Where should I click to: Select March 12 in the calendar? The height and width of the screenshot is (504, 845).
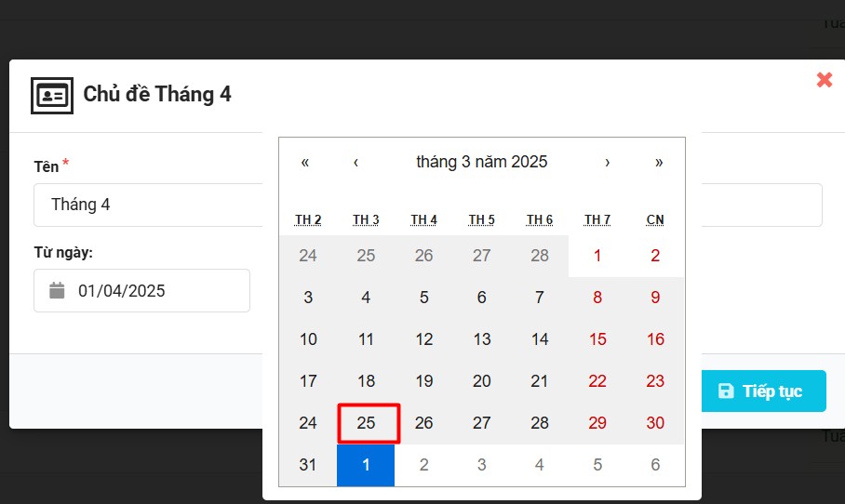pyautogui.click(x=423, y=339)
